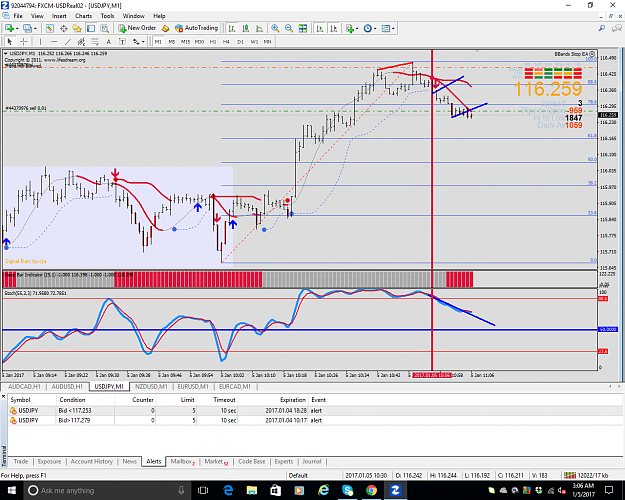Switch chart to line chart
This screenshot has width=625, height=500.
coord(259,28)
